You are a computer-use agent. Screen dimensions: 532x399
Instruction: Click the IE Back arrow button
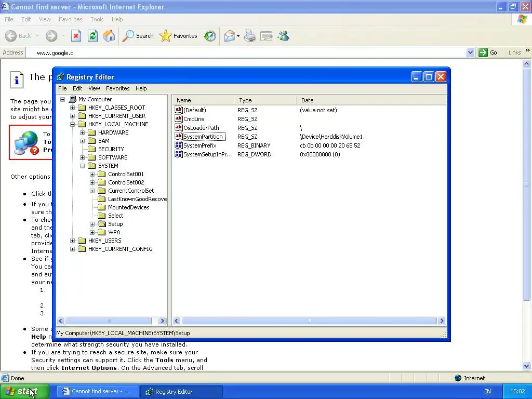[11, 36]
